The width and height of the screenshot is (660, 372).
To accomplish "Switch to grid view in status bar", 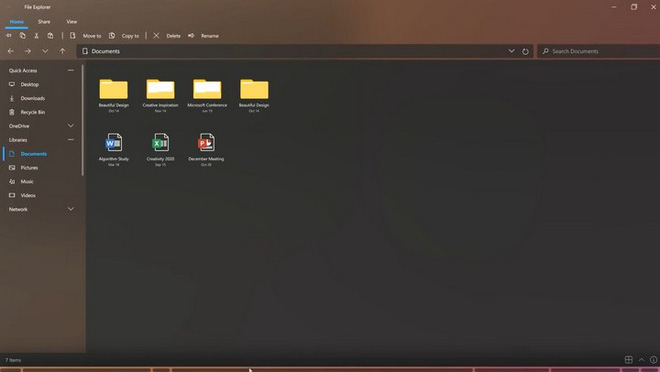I will coord(628,359).
